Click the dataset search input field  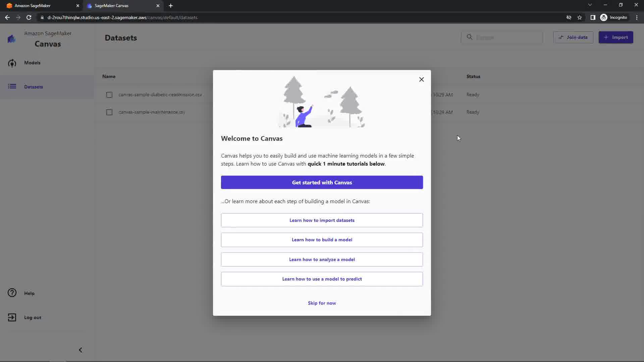[506, 38]
